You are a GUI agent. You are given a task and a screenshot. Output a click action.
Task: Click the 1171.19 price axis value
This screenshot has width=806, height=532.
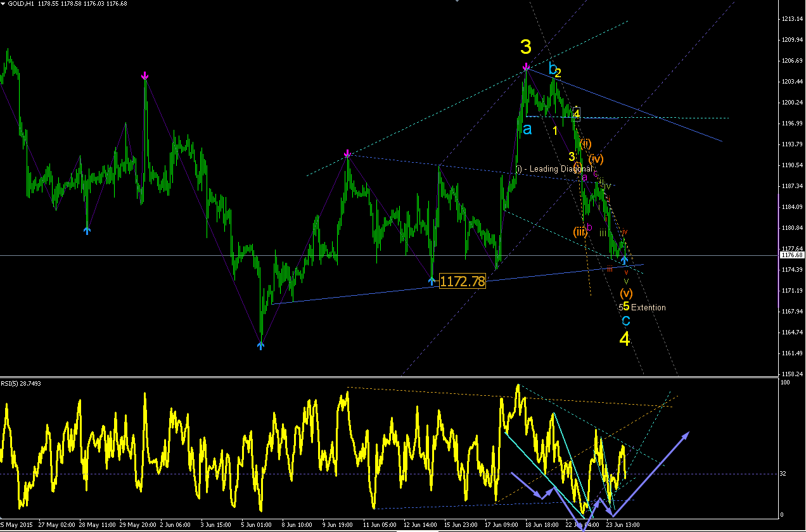coord(792,291)
